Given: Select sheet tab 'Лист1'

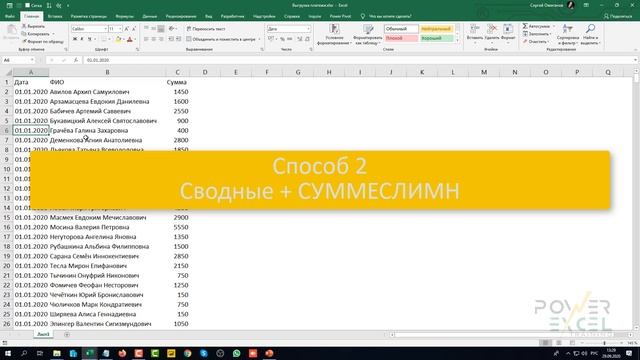Looking at the screenshot, I should 43,334.
